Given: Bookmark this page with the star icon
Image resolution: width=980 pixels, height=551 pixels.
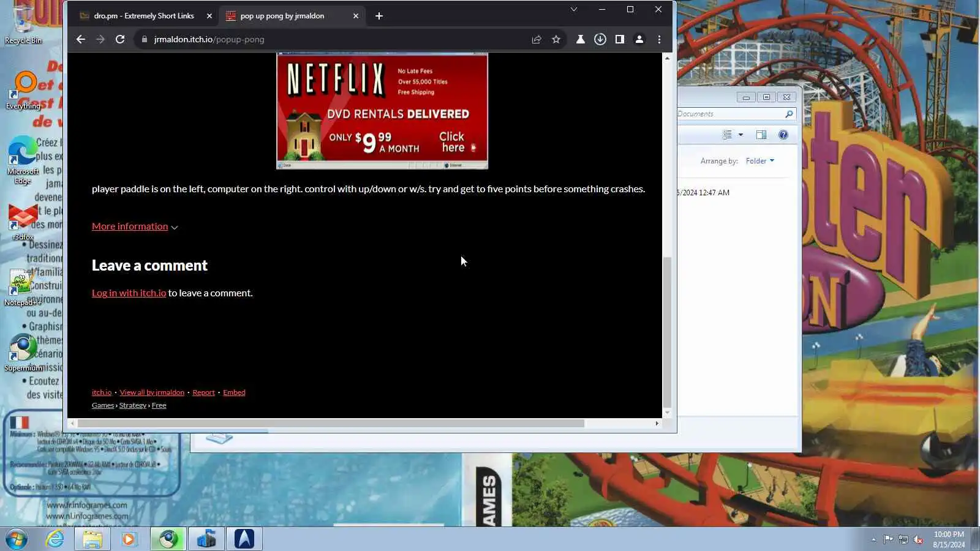Looking at the screenshot, I should (556, 39).
